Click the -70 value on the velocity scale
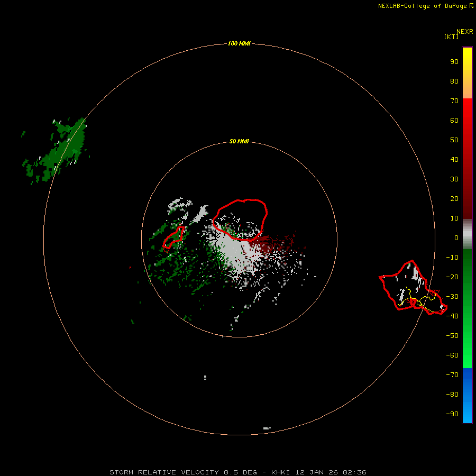The width and height of the screenshot is (476, 476). 452,375
